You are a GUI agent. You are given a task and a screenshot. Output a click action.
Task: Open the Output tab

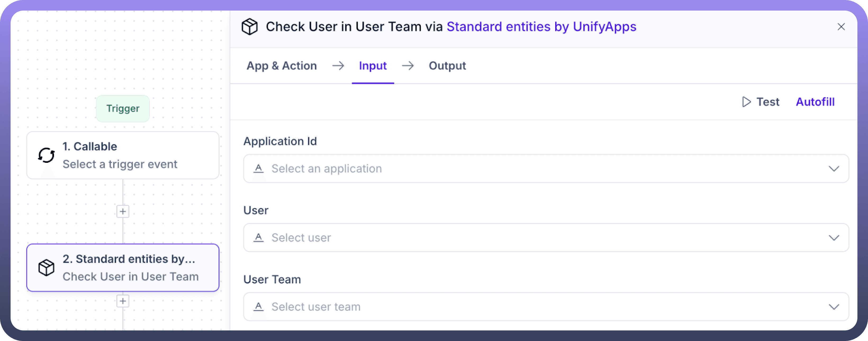447,66
